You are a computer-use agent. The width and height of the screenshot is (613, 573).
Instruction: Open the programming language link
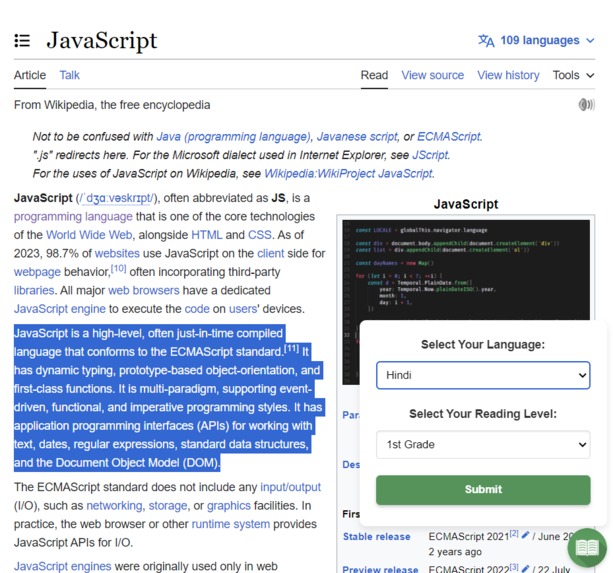(73, 217)
